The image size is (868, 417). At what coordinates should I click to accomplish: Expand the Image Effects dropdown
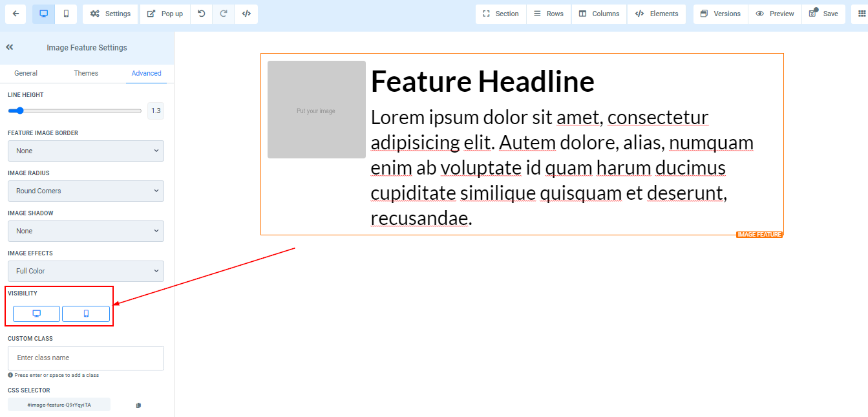86,271
